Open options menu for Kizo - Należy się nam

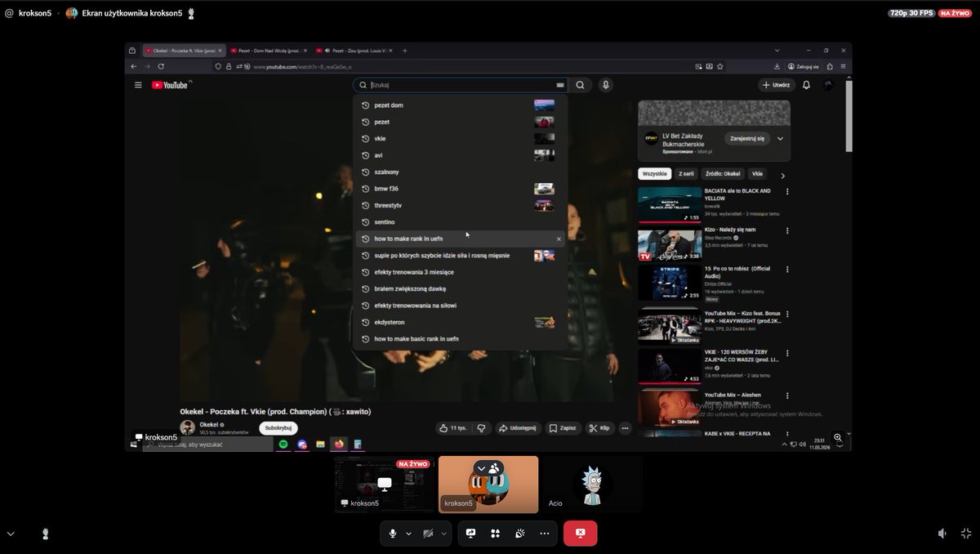(x=787, y=231)
